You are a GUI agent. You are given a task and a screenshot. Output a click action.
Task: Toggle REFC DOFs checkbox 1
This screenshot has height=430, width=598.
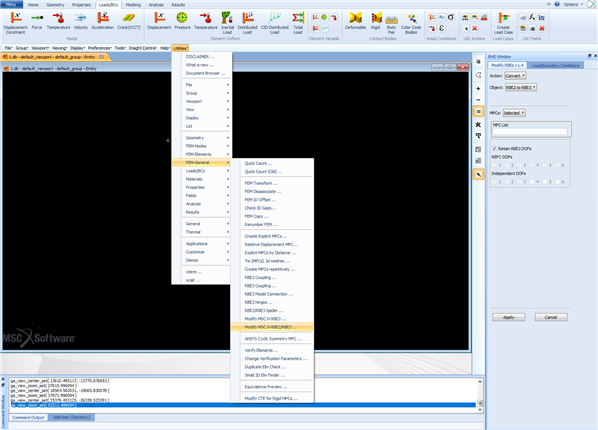(494, 165)
